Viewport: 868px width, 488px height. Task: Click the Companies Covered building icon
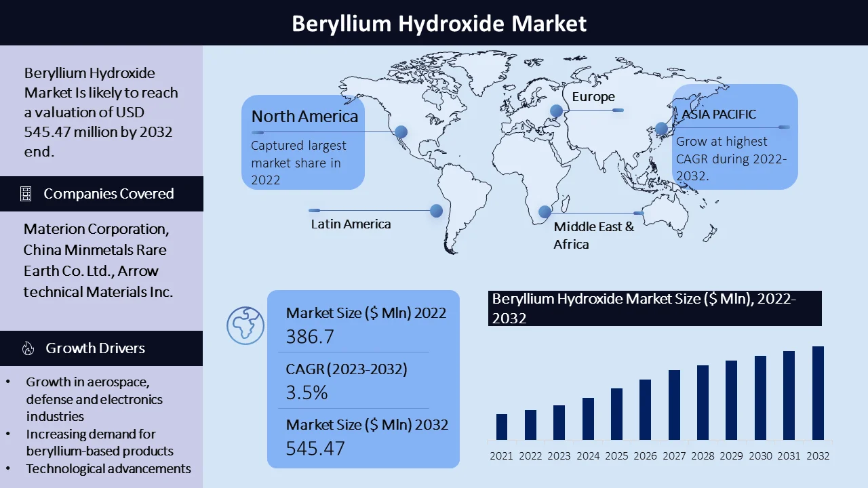(x=26, y=195)
